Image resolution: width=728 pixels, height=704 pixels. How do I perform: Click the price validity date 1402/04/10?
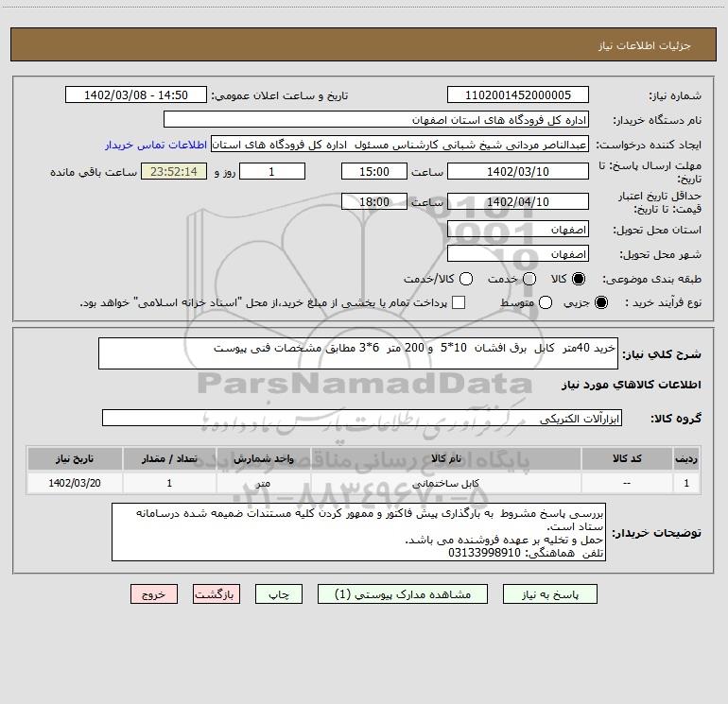518,202
